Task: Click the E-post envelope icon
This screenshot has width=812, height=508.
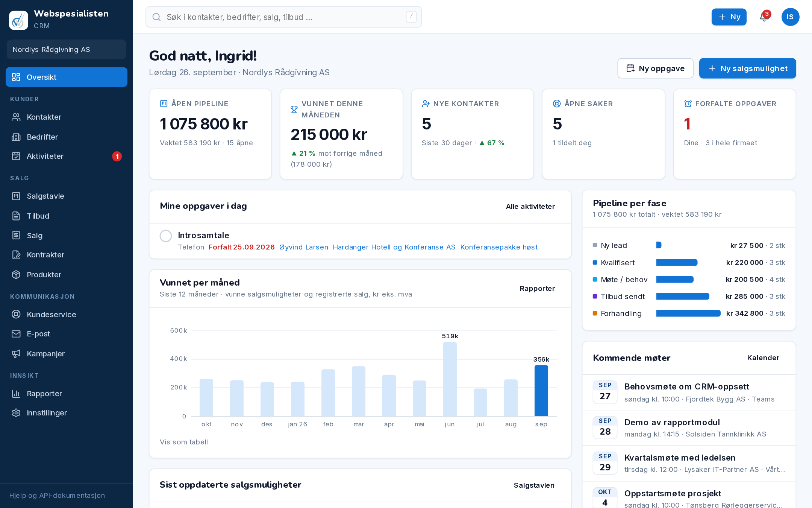Action: (x=16, y=334)
